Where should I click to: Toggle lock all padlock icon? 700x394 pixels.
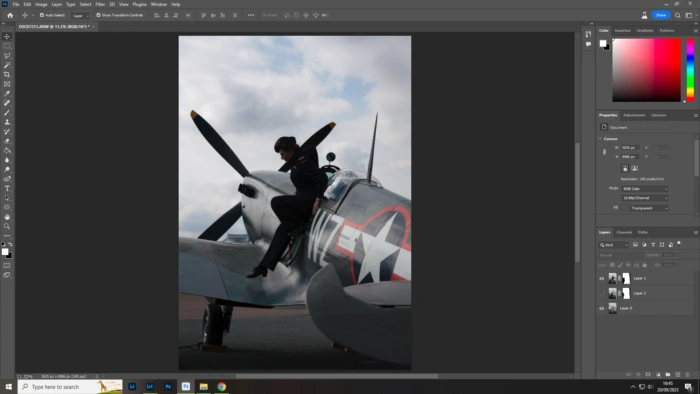click(x=644, y=265)
